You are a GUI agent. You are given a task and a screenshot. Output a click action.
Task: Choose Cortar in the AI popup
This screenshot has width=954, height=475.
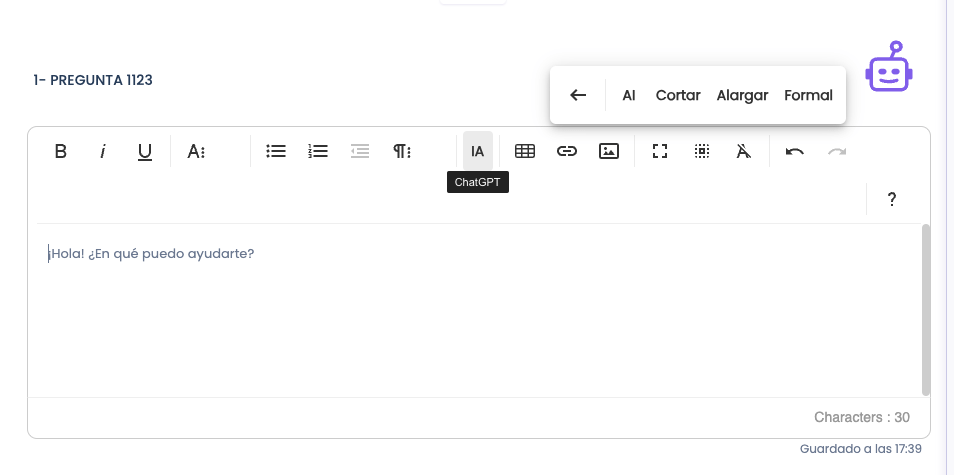coord(678,95)
